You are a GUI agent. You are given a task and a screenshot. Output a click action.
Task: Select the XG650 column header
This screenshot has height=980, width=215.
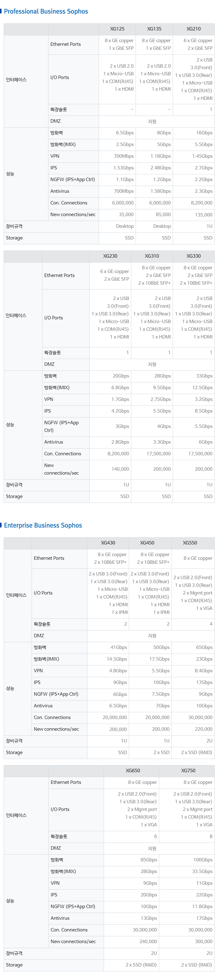click(133, 770)
